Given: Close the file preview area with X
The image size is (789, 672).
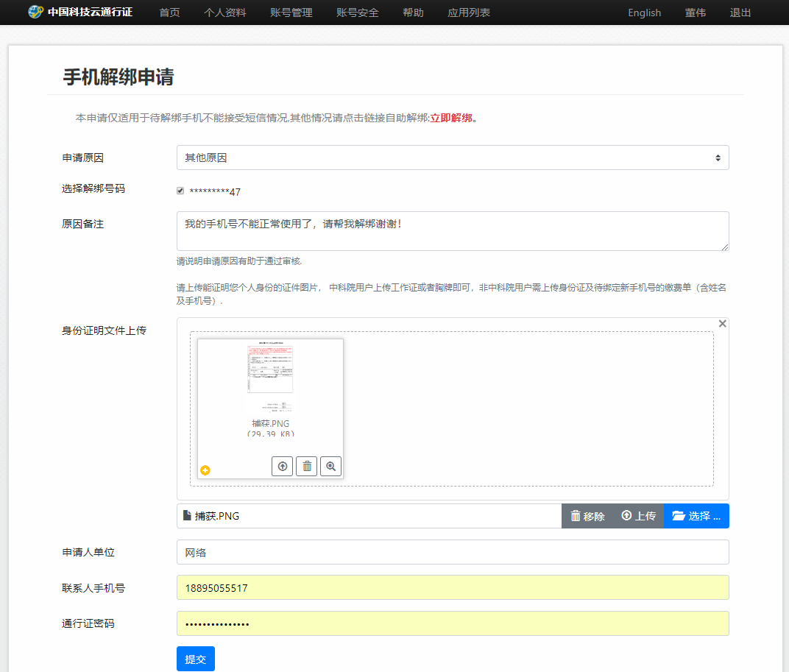Looking at the screenshot, I should click(x=722, y=324).
